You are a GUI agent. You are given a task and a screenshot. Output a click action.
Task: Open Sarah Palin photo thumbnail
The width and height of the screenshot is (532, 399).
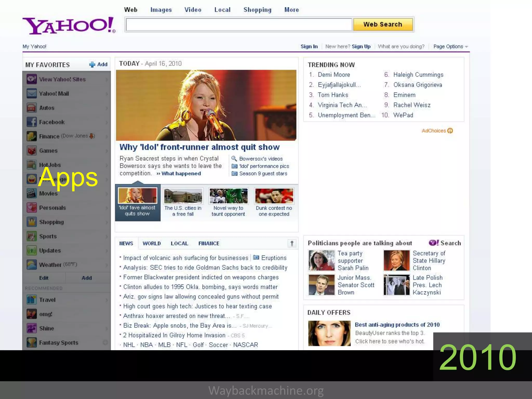pyautogui.click(x=322, y=260)
